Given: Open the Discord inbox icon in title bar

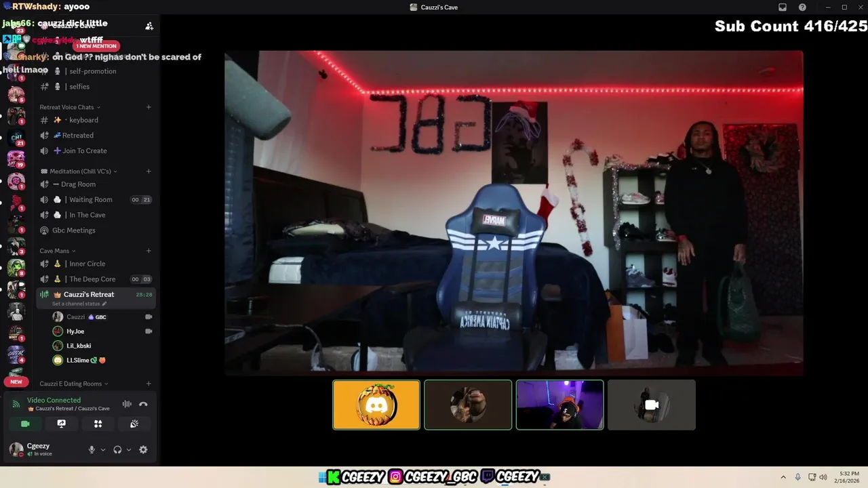Looking at the screenshot, I should coord(782,7).
